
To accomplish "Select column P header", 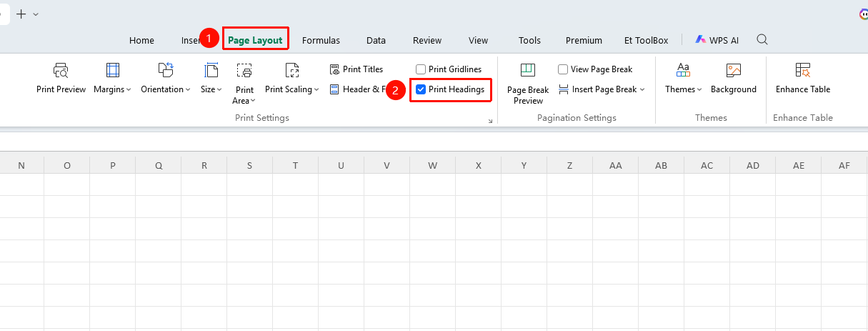I will coord(113,165).
